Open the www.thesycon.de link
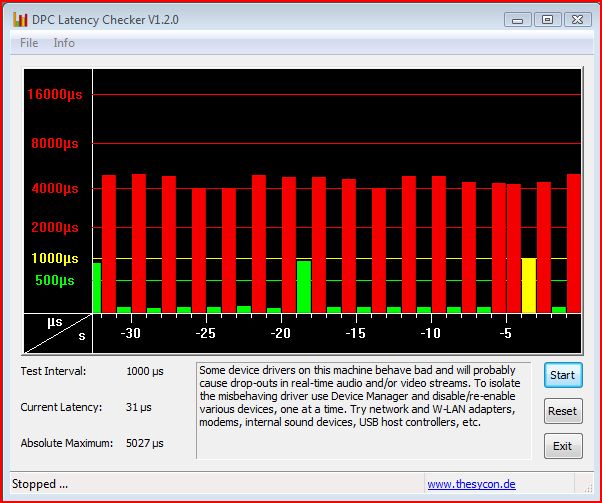Image resolution: width=602 pixels, height=503 pixels. [471, 484]
